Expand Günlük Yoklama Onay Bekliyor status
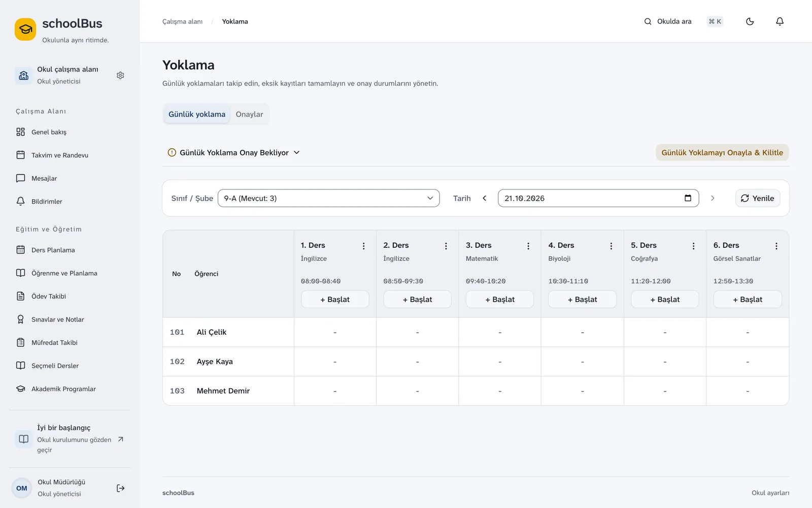 tap(234, 152)
